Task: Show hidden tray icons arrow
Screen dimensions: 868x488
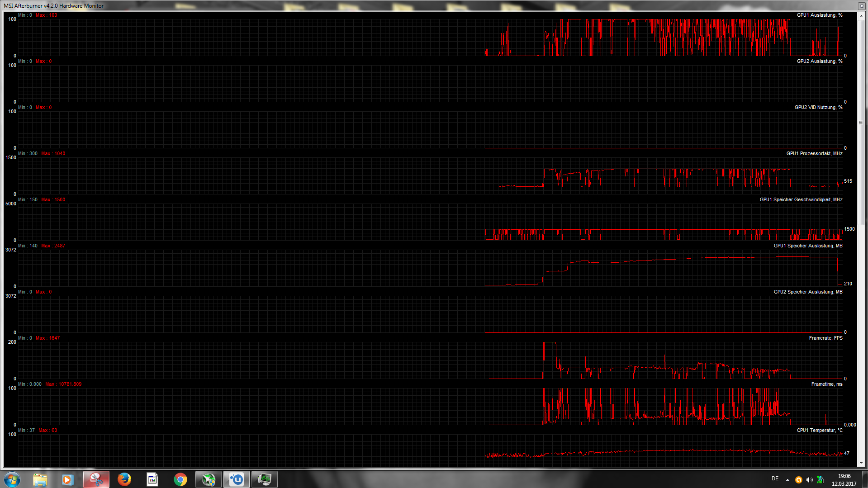Action: click(x=787, y=480)
